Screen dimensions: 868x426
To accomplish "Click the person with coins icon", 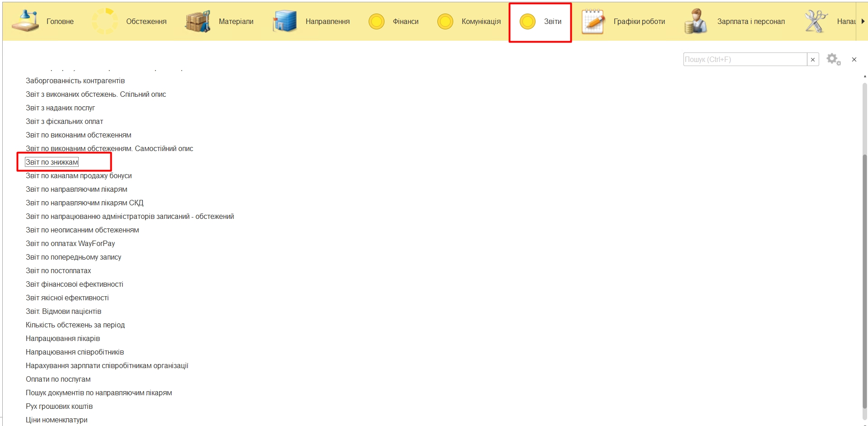I will point(695,21).
